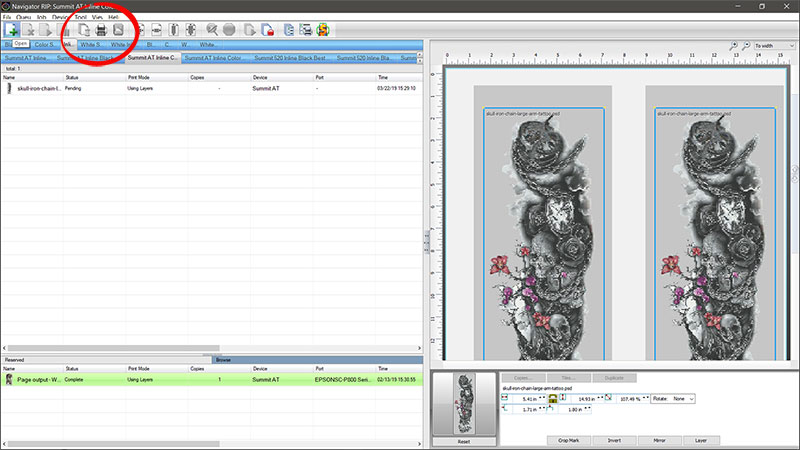Viewport: 800px width, 450px height.
Task: Open the File menu
Action: point(7,17)
